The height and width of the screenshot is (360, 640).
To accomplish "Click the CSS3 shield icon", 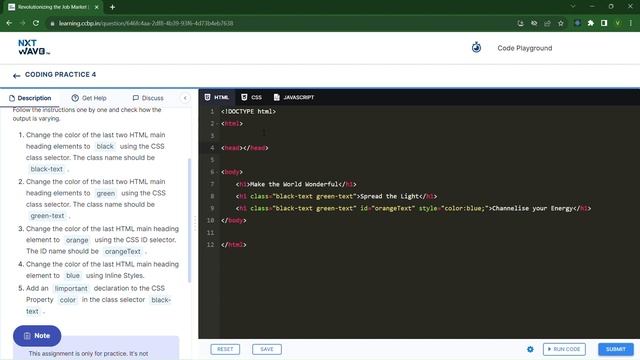I will point(244,97).
